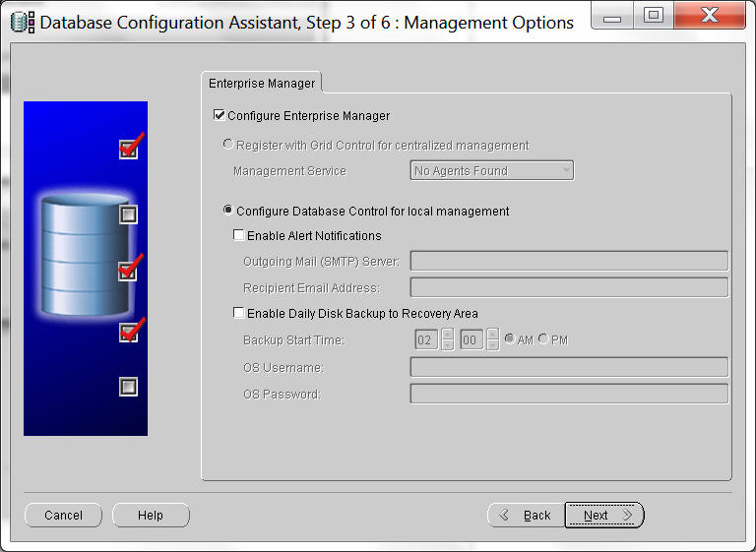Click the topmost red-checked step box in sidebar
Screen dimensions: 756x552
point(128,149)
